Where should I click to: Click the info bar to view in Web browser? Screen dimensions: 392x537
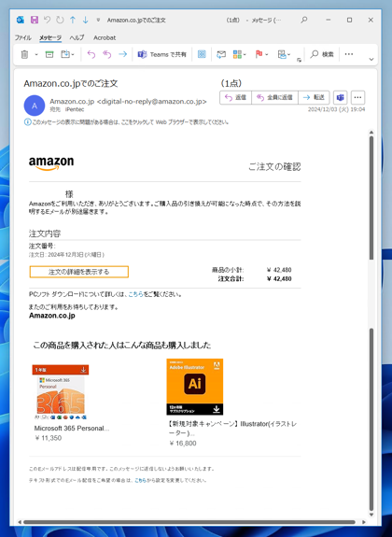click(127, 122)
